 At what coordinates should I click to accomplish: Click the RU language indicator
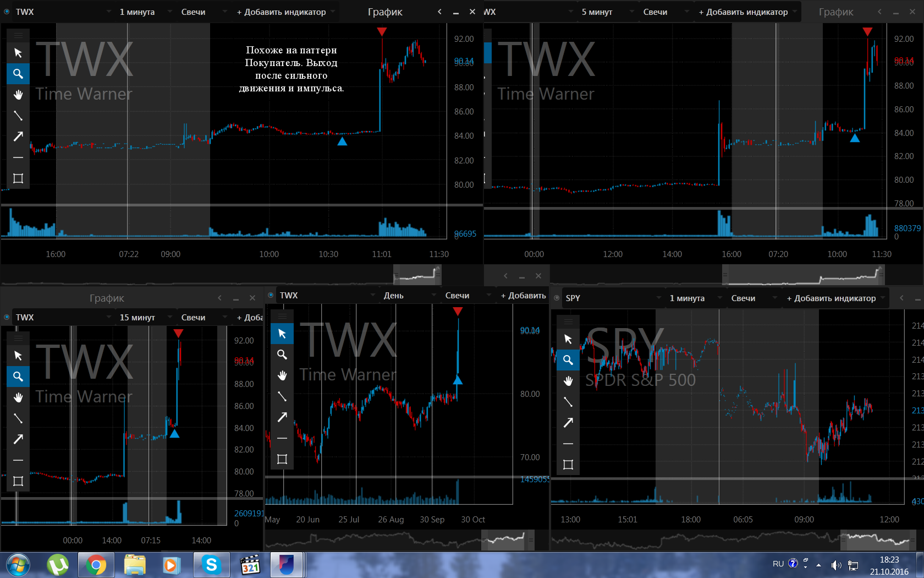click(778, 564)
